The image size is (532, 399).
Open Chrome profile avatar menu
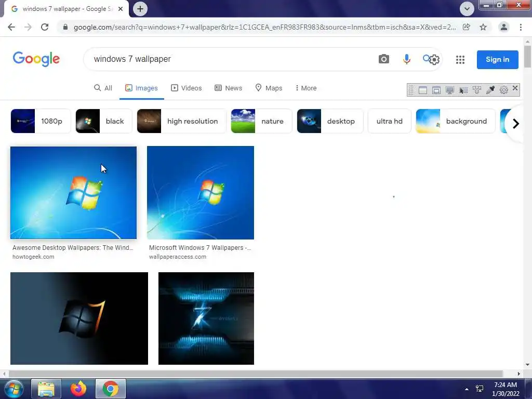point(504,27)
